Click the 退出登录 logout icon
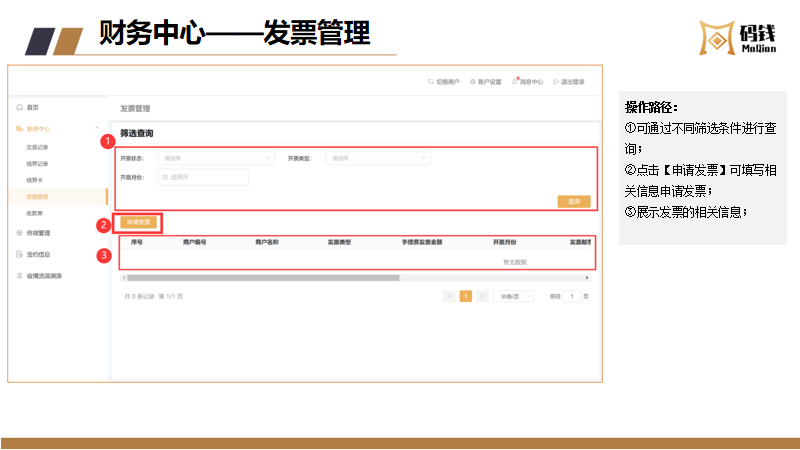 [x=556, y=82]
